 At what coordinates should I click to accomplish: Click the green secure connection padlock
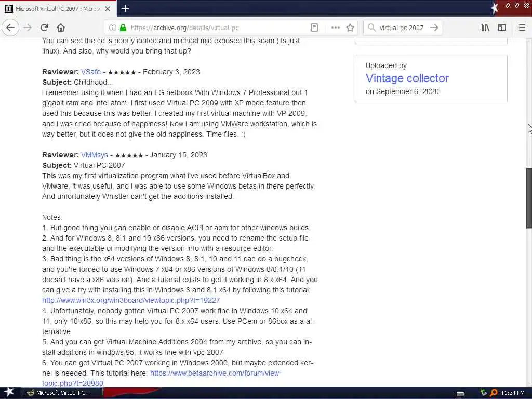click(x=123, y=28)
